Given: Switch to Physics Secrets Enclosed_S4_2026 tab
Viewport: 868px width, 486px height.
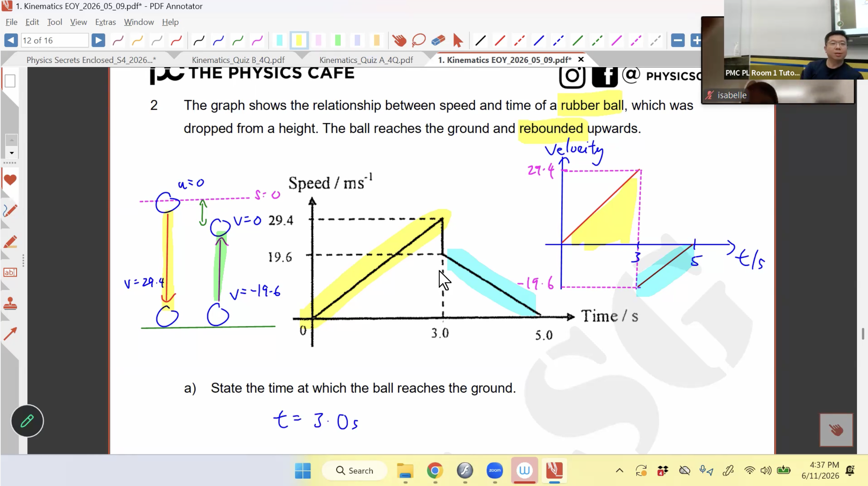Looking at the screenshot, I should point(91,60).
